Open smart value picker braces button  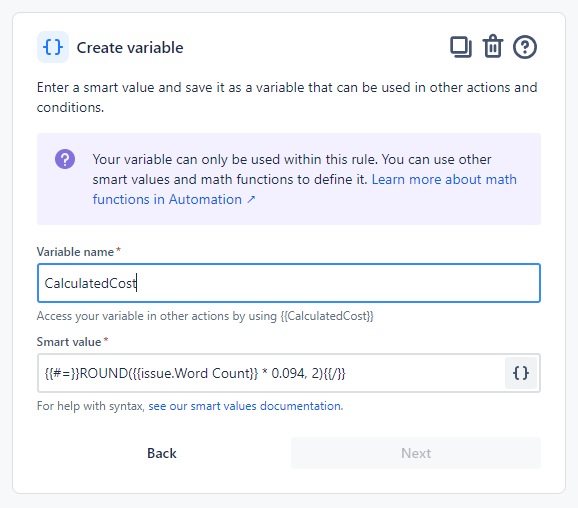[520, 373]
